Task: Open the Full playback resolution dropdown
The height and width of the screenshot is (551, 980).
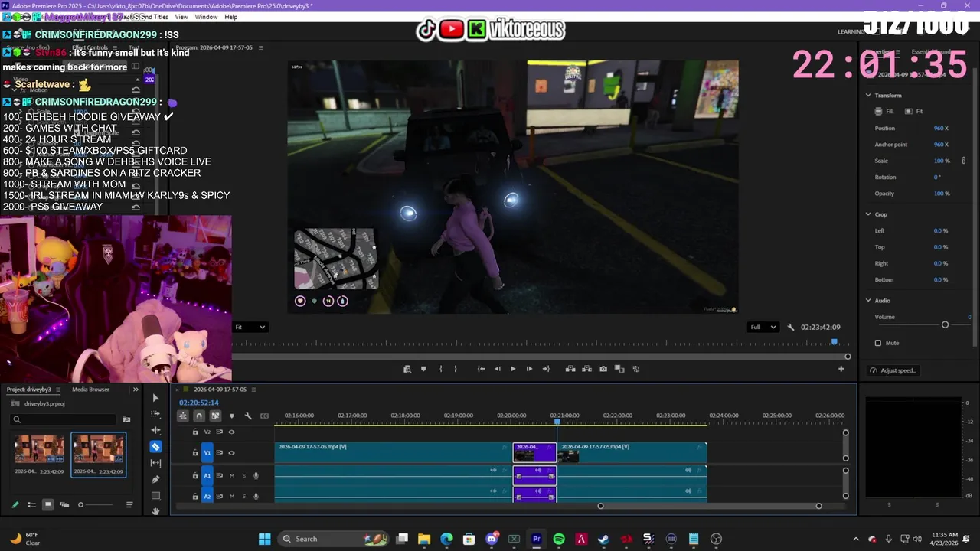Action: pyautogui.click(x=763, y=327)
